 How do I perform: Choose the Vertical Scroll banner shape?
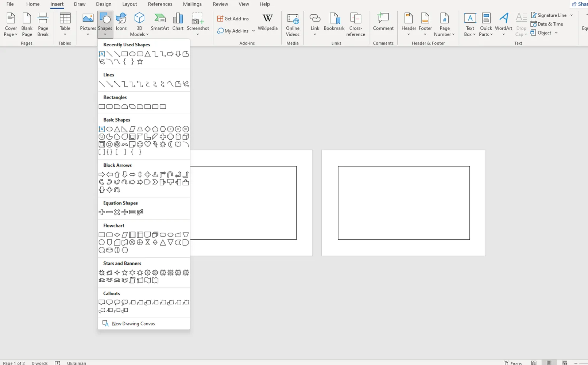pyautogui.click(x=132, y=280)
